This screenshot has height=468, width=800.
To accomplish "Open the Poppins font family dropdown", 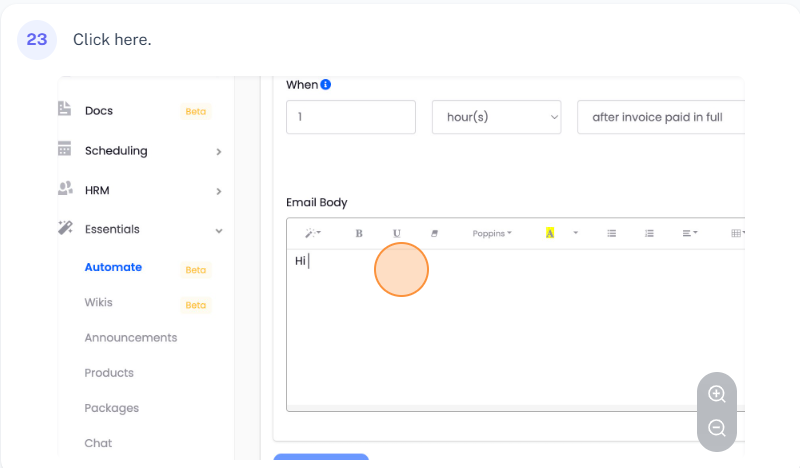I will click(491, 233).
